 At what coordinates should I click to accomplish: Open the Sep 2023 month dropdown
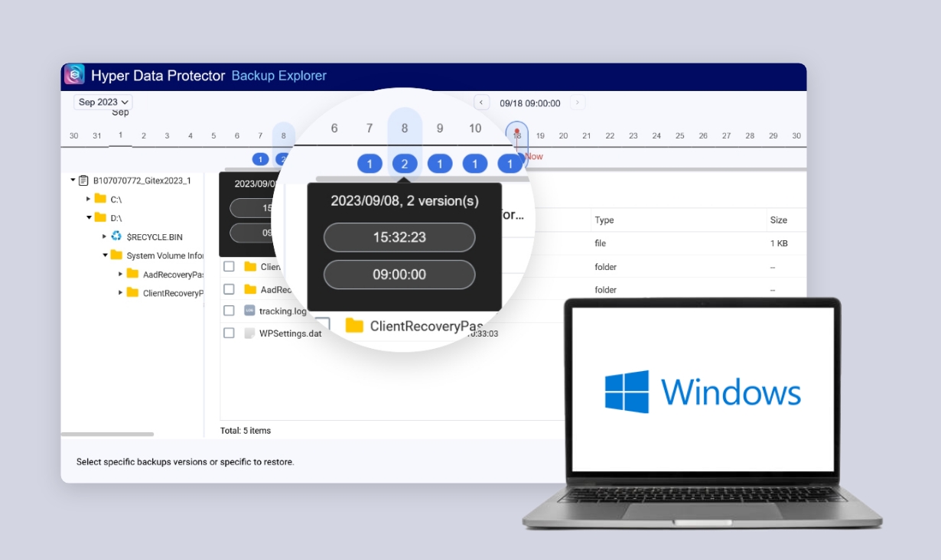pos(103,102)
